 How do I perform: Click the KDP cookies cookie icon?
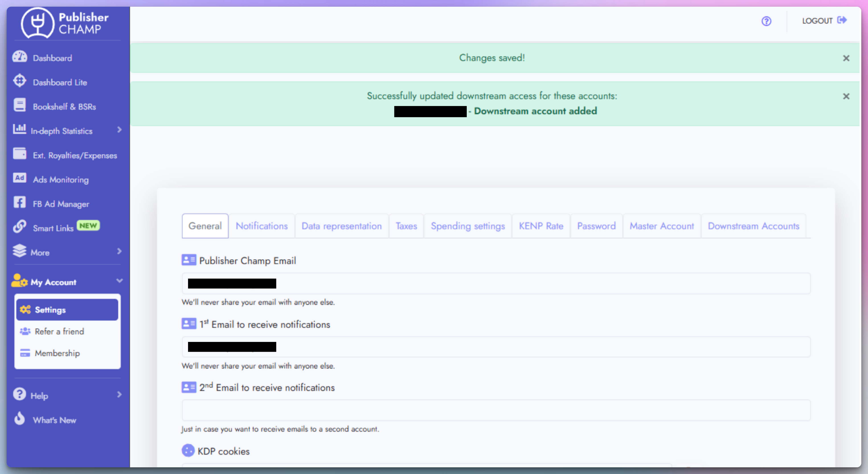188,450
